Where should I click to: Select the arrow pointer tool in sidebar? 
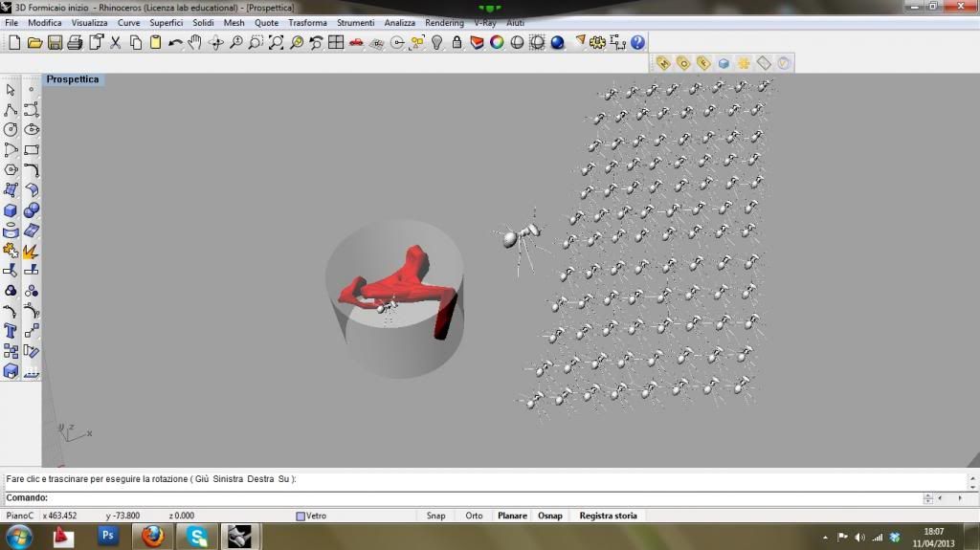coord(11,90)
